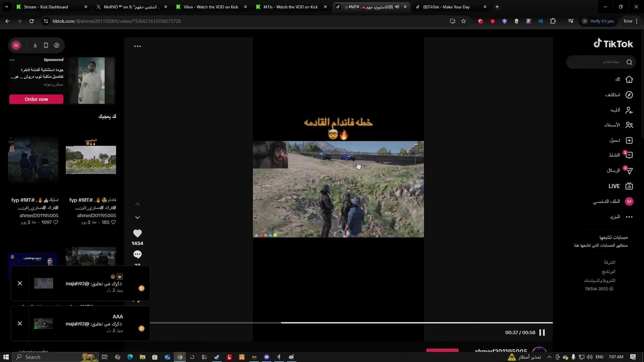Click the address bar URL
This screenshot has height=362, width=644.
click(117, 21)
